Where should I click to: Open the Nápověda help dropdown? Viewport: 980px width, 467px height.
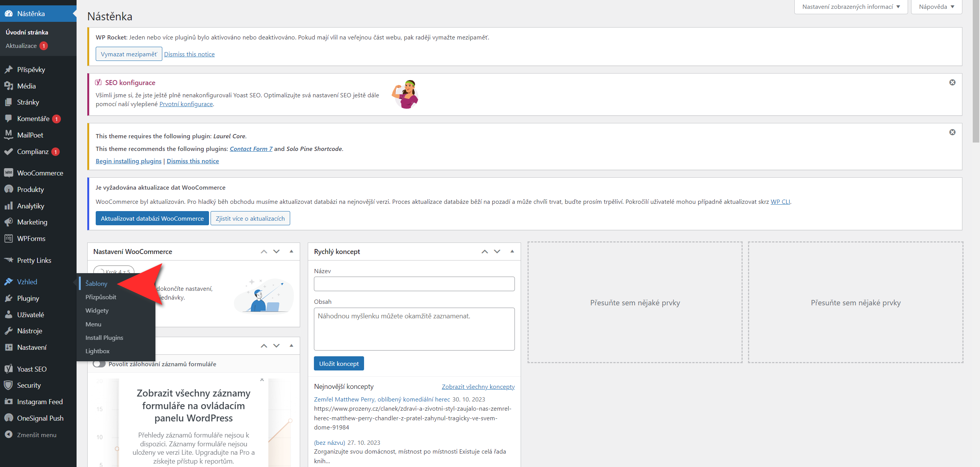coord(936,7)
